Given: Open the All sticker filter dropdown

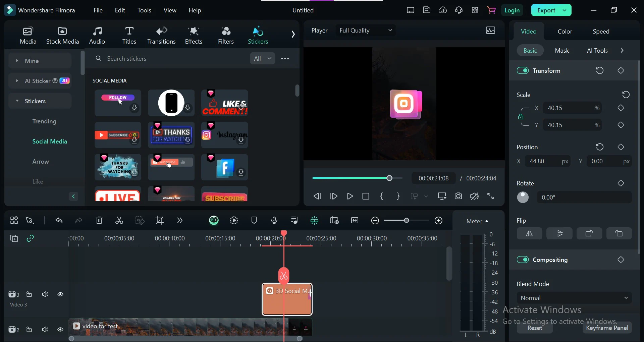Looking at the screenshot, I should click(x=263, y=58).
